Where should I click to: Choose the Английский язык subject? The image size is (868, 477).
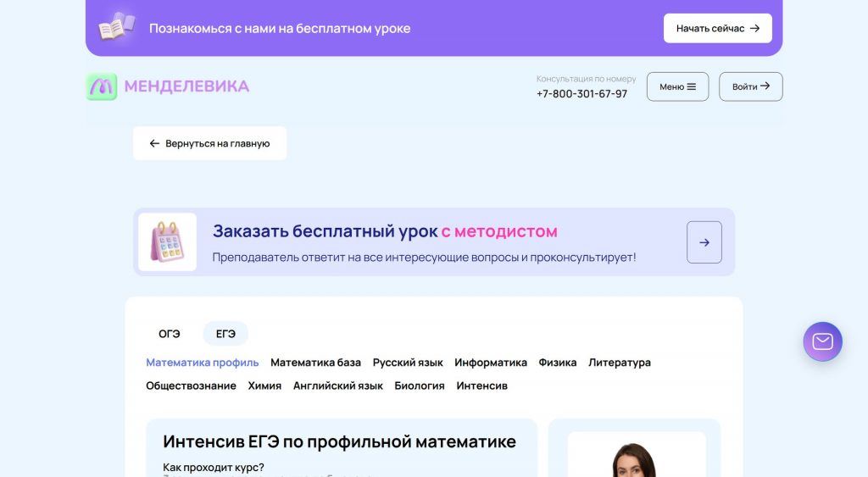pos(337,385)
